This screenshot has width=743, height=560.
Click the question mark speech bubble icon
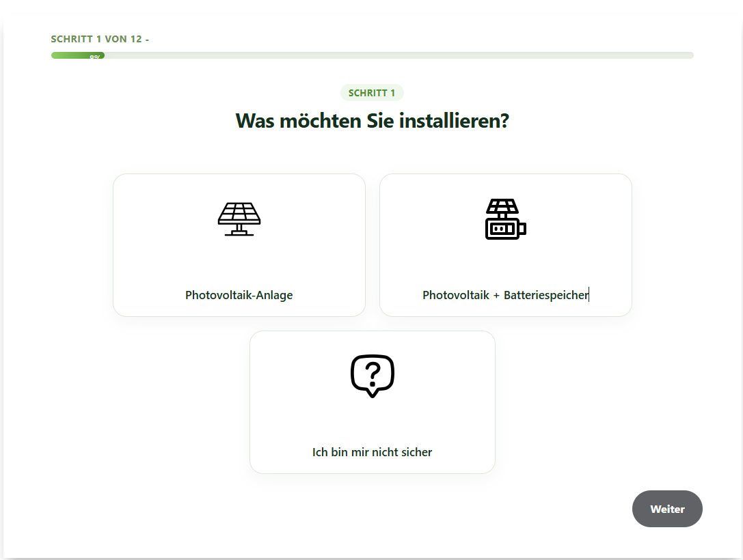[x=373, y=376]
